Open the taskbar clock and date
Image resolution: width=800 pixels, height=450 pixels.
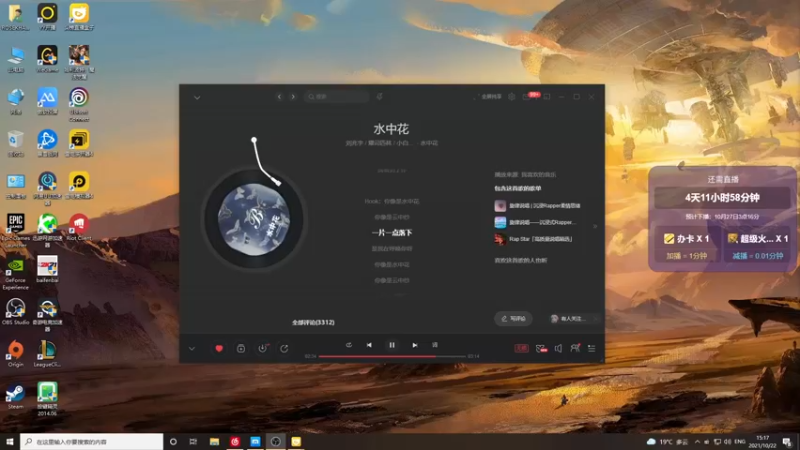point(763,441)
